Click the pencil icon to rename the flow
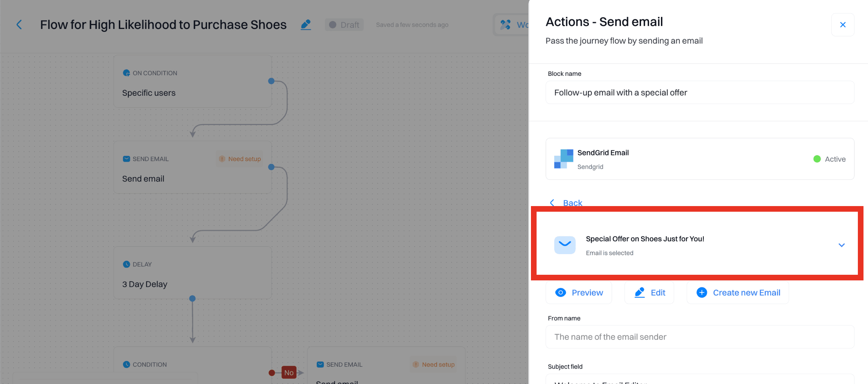This screenshot has width=868, height=384. (306, 25)
